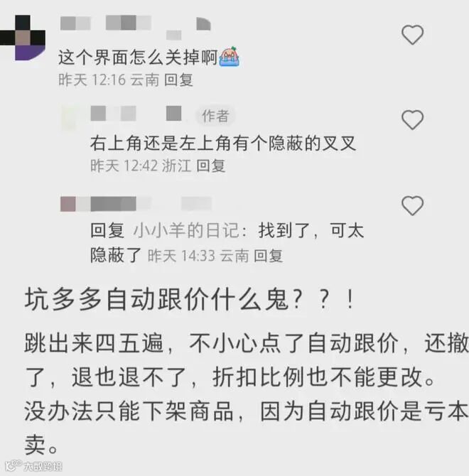Tap the 作者 badge next to username

pyautogui.click(x=215, y=116)
